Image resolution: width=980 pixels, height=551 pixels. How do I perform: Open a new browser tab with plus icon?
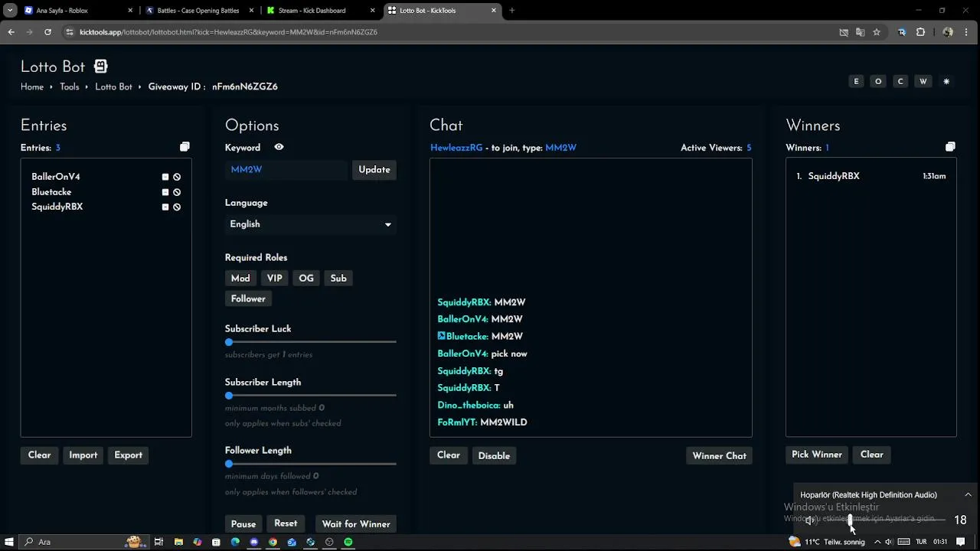point(512,11)
